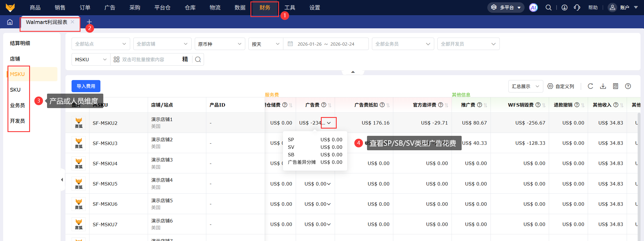Click the account avatar icon
The height and width of the screenshot is (241, 644).
[612, 8]
